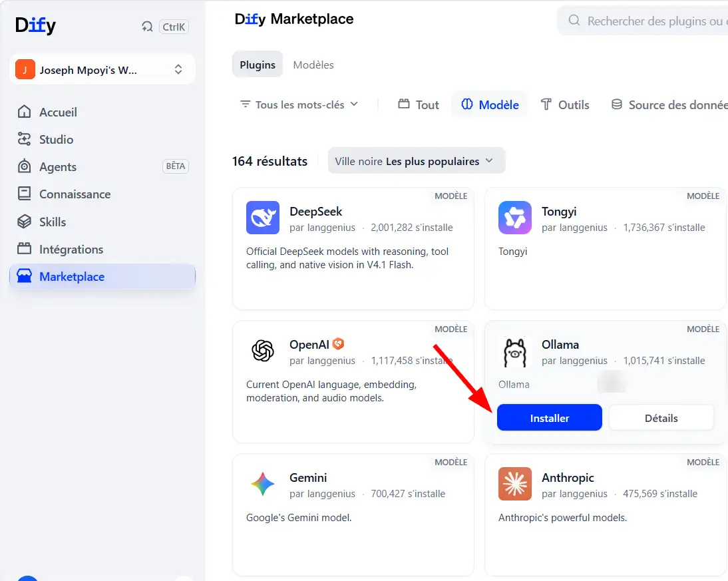Install the Ollama plugin
Image resolution: width=728 pixels, height=581 pixels.
tap(549, 417)
